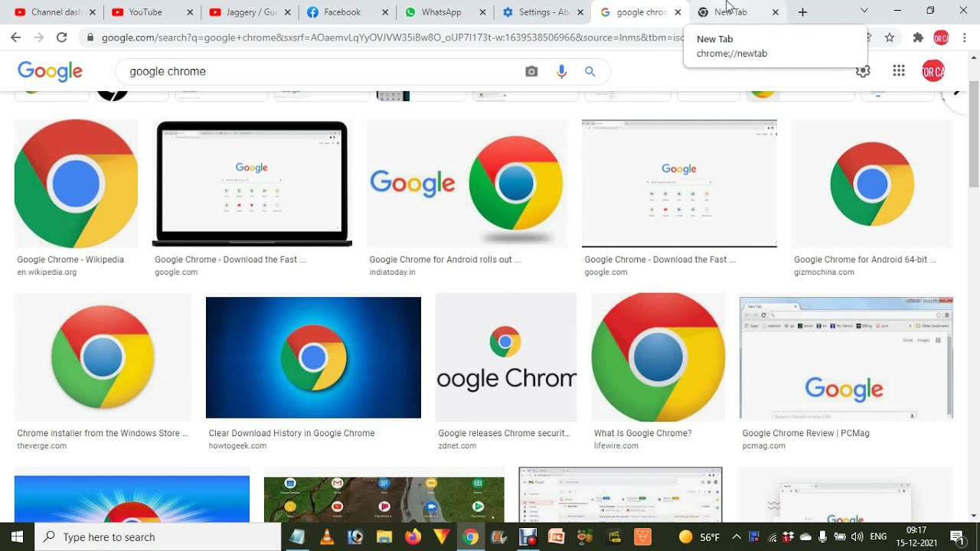Open the Chrome tab search dropdown
Screen dimensions: 980x551
click(x=864, y=11)
